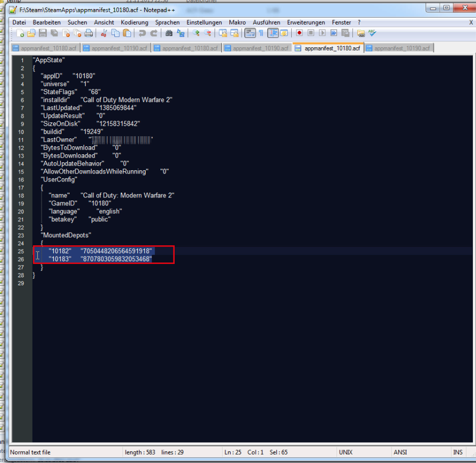Create a new document with New icon

click(20, 33)
